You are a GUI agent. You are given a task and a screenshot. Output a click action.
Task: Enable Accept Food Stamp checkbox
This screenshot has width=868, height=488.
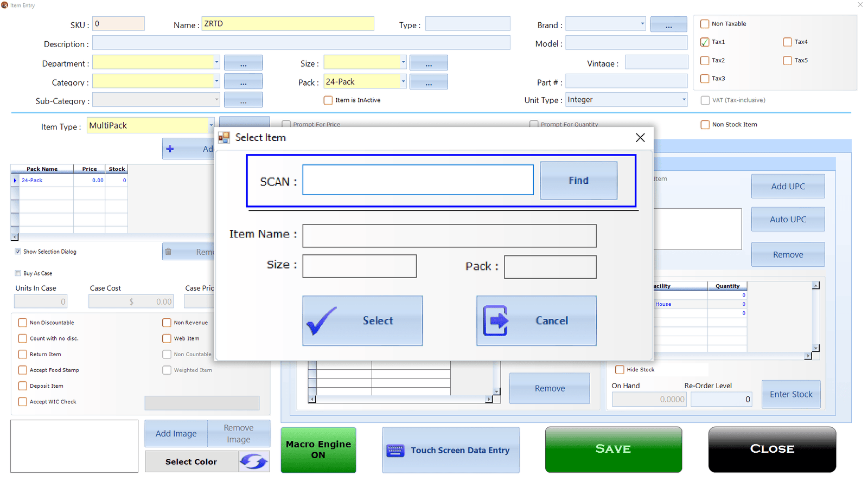(22, 370)
